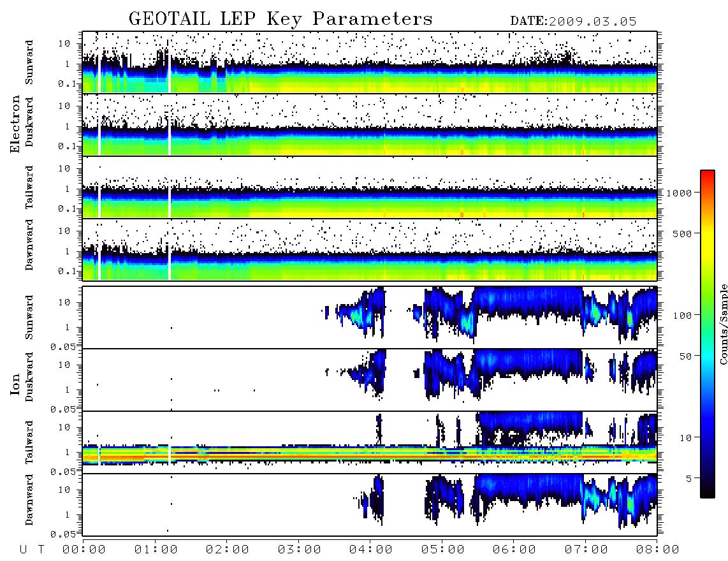Click the "03:00" time axis label
Screen dimensions: 728x561
tap(300, 550)
